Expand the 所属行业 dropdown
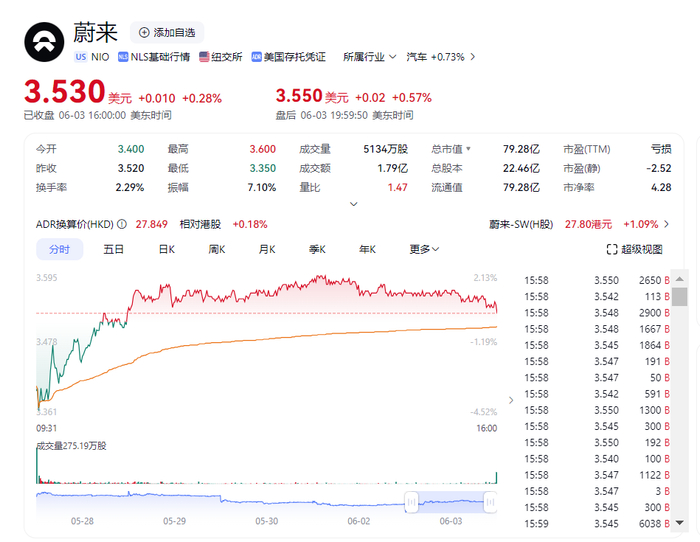The height and width of the screenshot is (542, 700). pos(370,57)
